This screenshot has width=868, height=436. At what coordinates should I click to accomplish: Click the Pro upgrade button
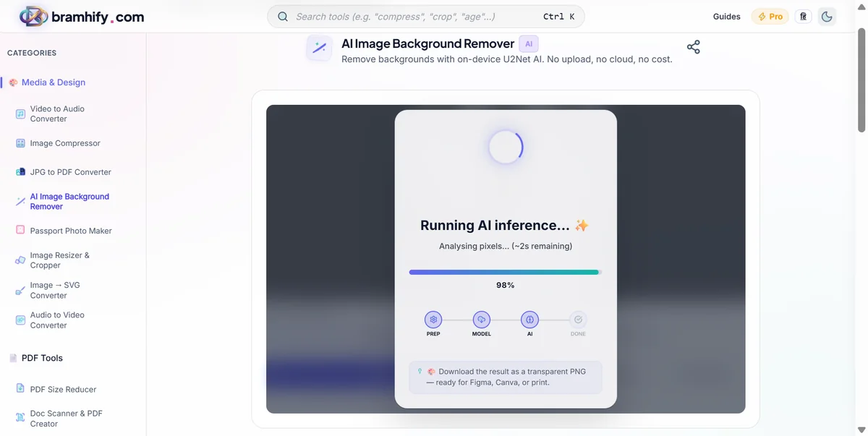pos(770,17)
